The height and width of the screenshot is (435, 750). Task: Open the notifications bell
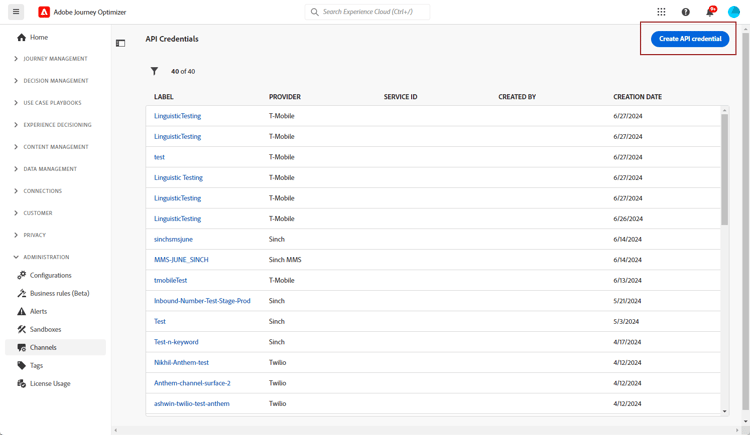click(x=710, y=12)
